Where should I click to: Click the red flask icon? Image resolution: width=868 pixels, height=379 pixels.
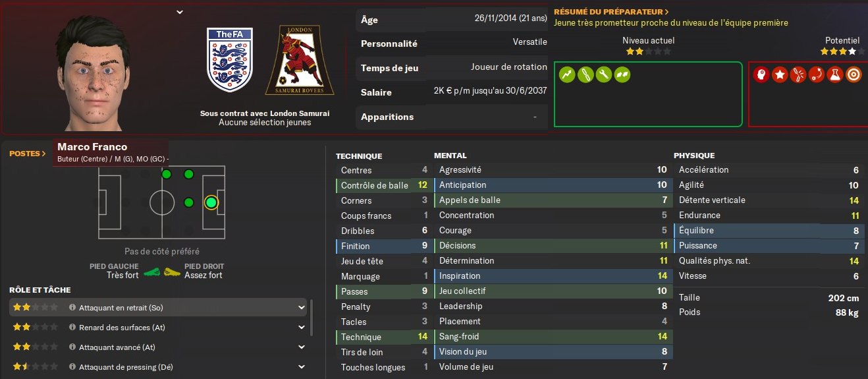tap(835, 75)
